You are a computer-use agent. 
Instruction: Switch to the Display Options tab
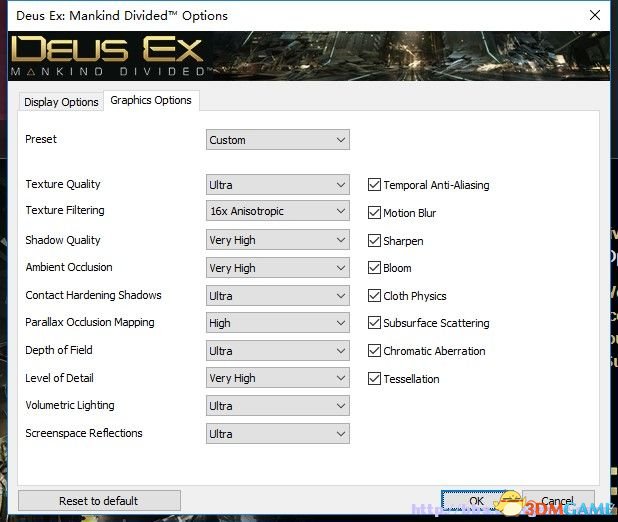tap(61, 102)
